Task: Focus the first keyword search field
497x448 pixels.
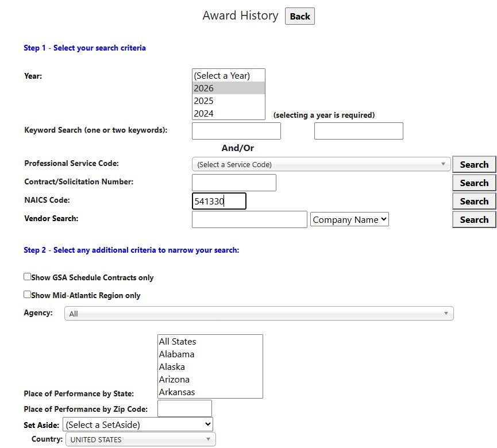Action: (x=236, y=131)
